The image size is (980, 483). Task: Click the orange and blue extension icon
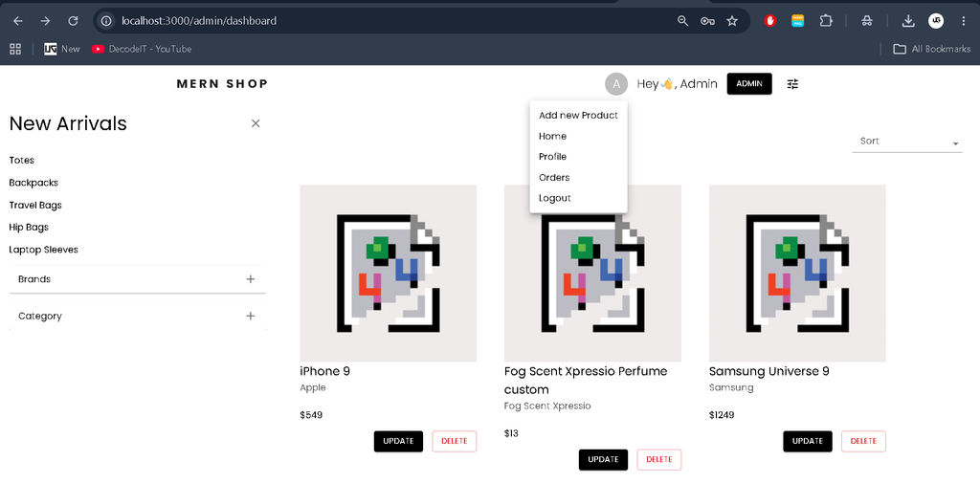tap(797, 21)
